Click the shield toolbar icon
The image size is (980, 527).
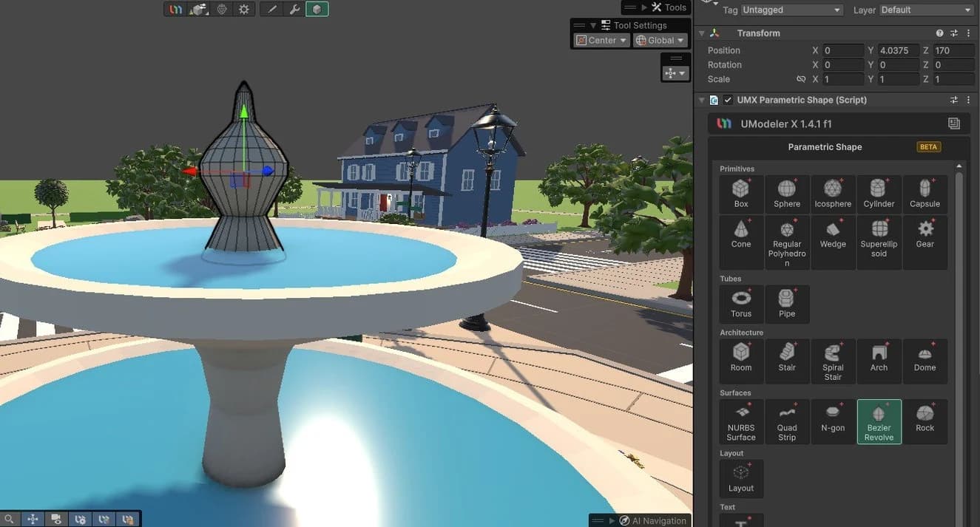[221, 9]
